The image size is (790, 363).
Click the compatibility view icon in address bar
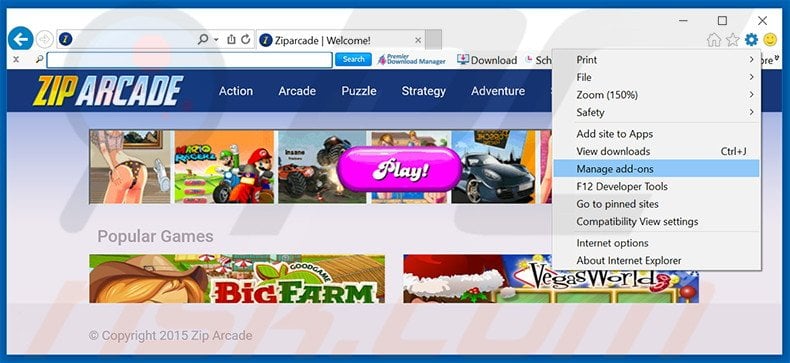tap(231, 39)
